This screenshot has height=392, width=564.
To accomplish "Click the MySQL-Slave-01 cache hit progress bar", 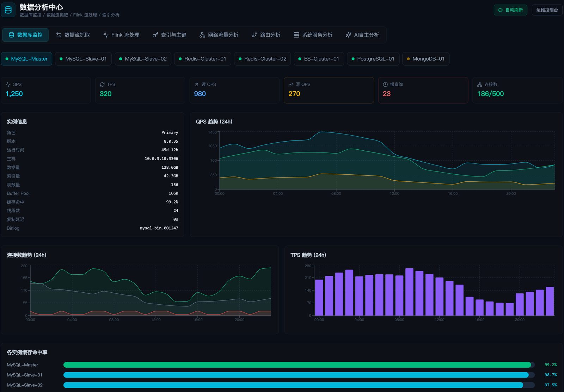I will tap(299, 375).
